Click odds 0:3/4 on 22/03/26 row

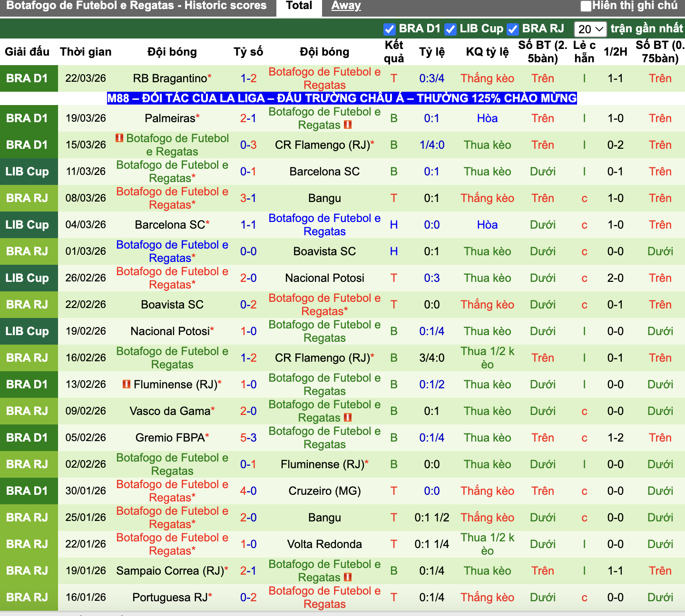pyautogui.click(x=432, y=78)
